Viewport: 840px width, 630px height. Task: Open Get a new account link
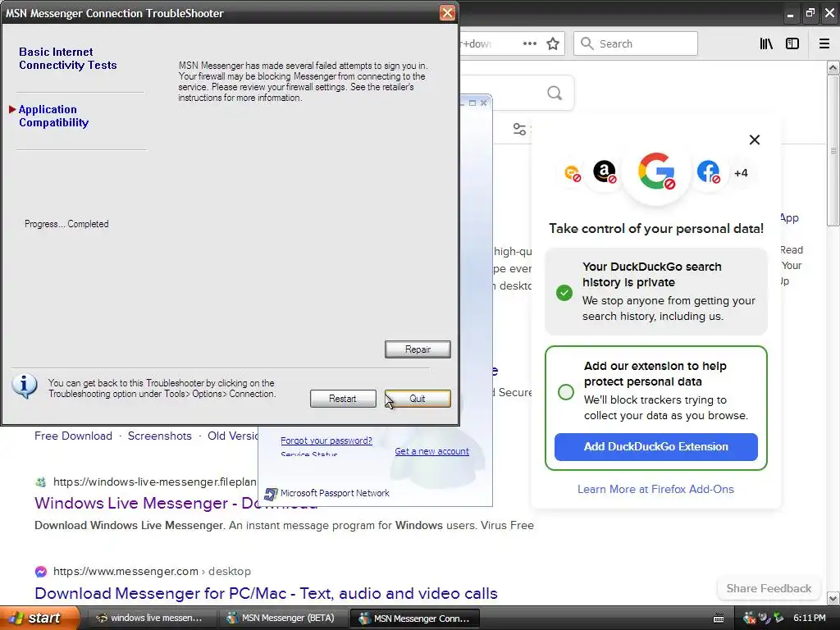(431, 451)
